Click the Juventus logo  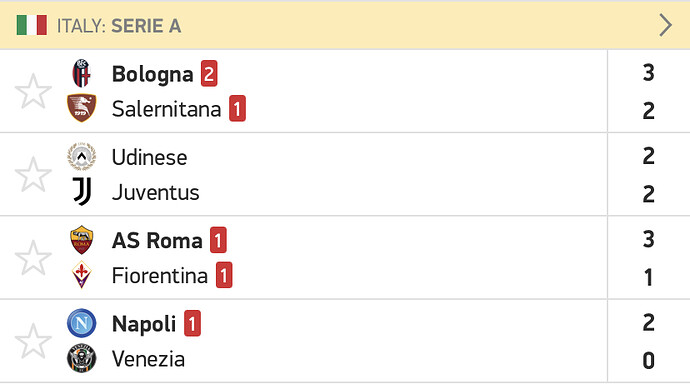point(82,192)
